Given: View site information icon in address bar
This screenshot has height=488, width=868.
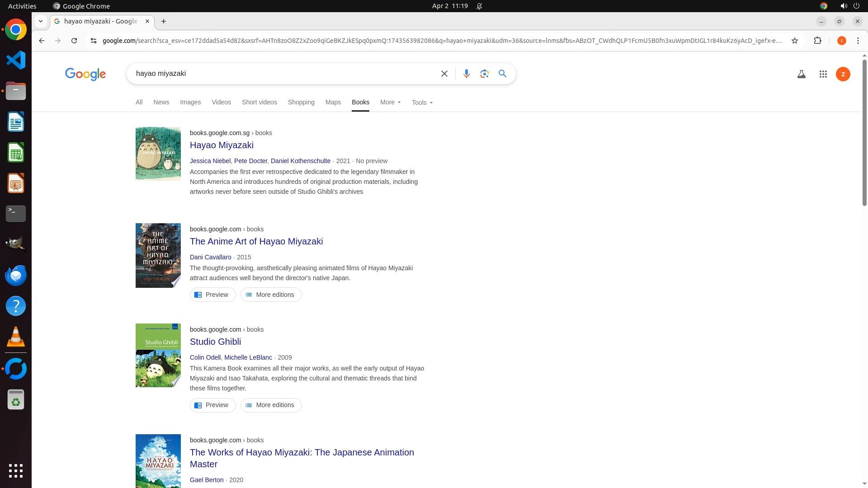Looking at the screenshot, I should [93, 41].
